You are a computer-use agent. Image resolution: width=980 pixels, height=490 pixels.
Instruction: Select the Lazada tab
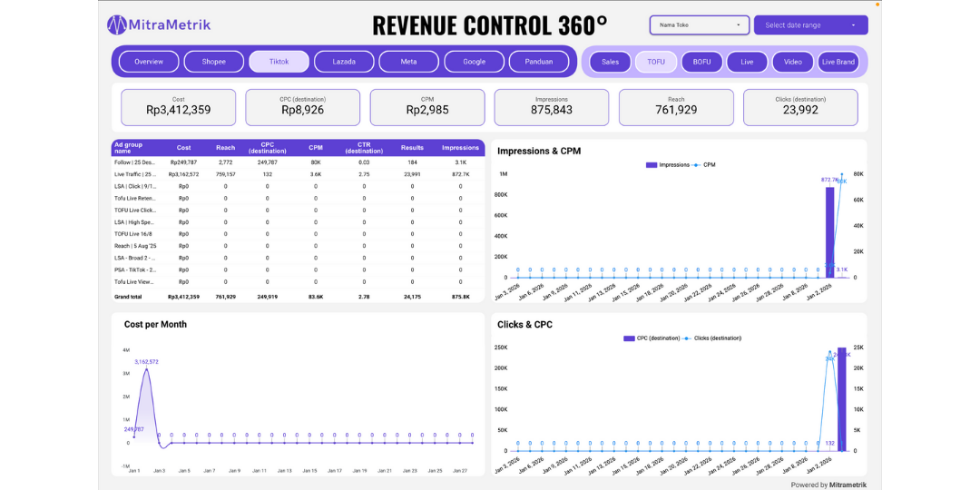(344, 62)
